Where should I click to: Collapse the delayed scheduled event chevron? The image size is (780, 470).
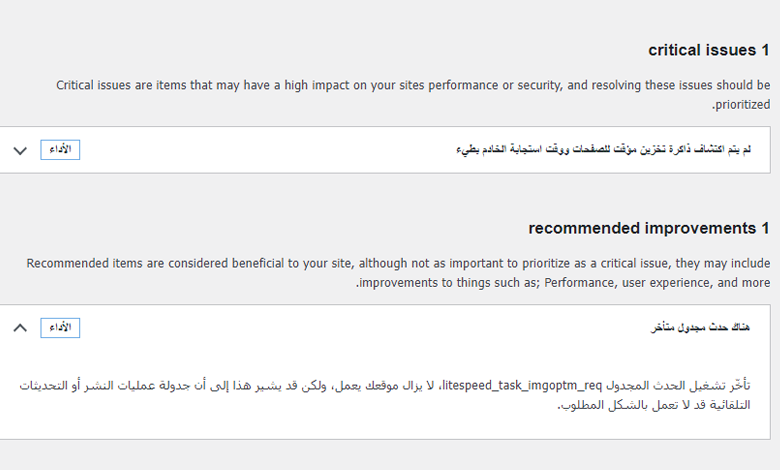click(x=20, y=328)
